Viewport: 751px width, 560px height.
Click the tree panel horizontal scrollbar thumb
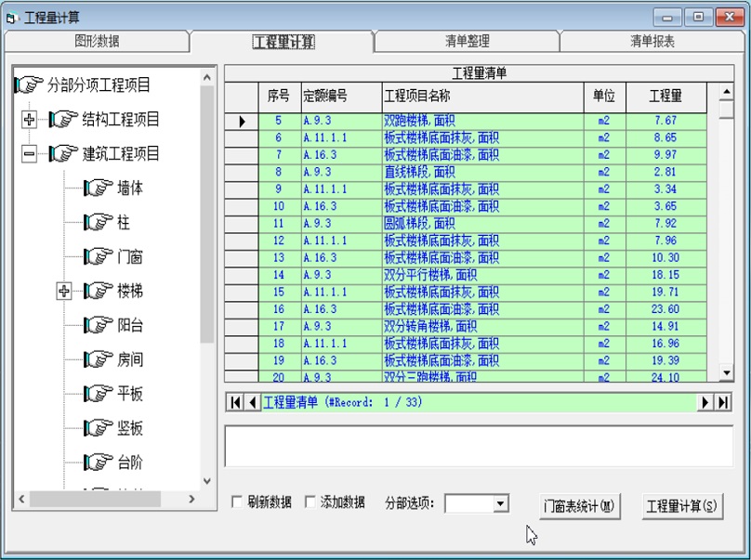click(96, 500)
